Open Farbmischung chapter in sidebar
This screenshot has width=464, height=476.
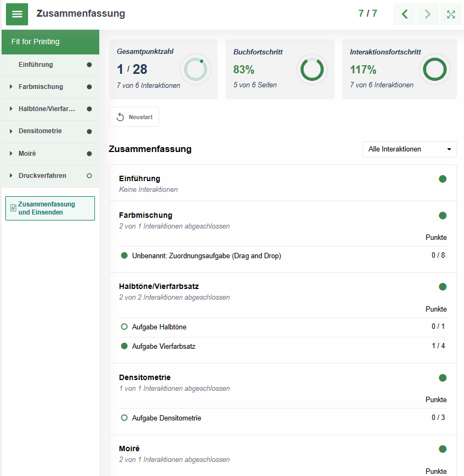(x=50, y=87)
